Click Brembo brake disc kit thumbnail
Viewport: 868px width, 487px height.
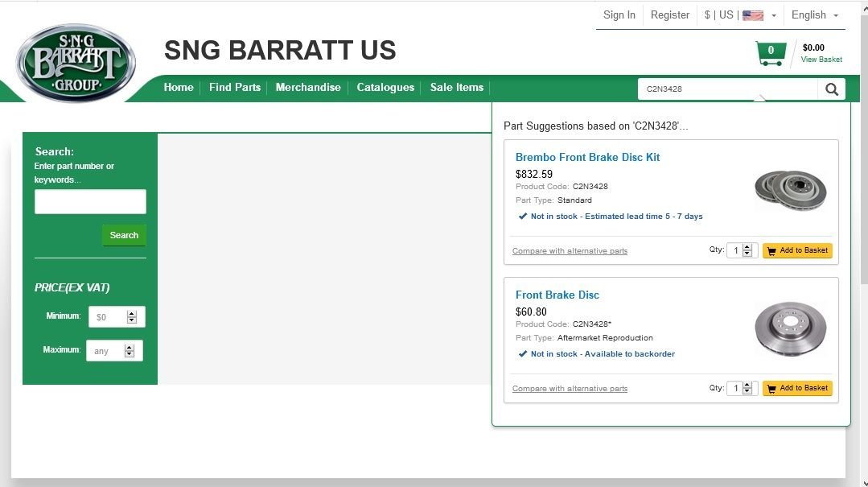click(x=790, y=190)
